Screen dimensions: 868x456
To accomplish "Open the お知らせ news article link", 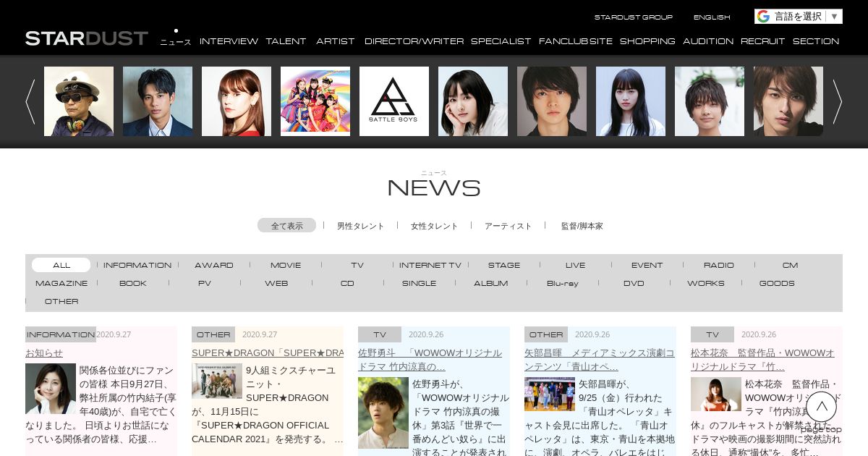I will (x=44, y=353).
